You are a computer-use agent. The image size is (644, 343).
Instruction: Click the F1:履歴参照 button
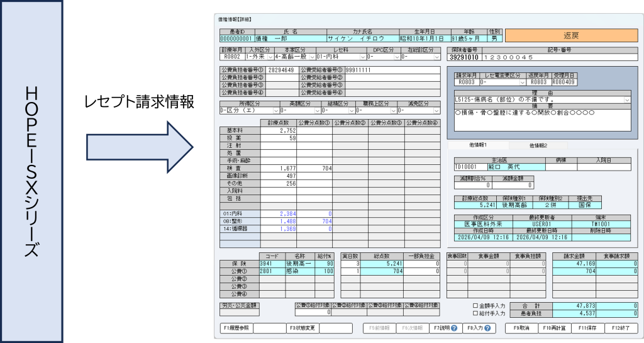(x=236, y=329)
